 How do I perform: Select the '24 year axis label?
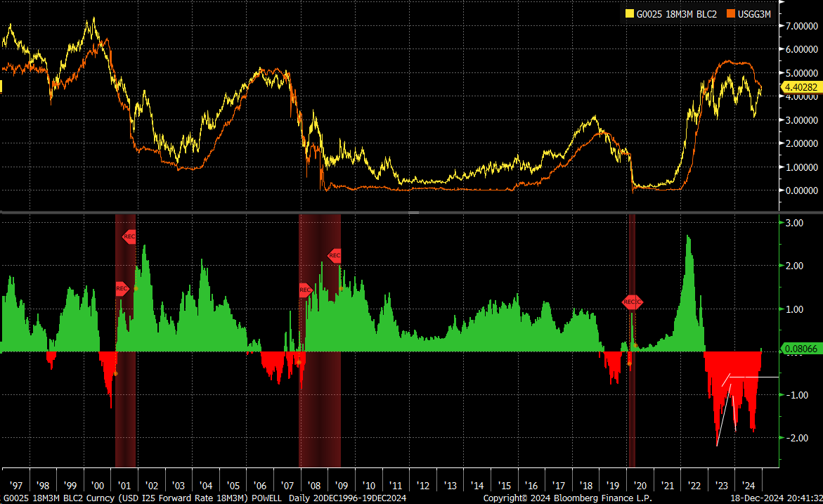[x=749, y=485]
